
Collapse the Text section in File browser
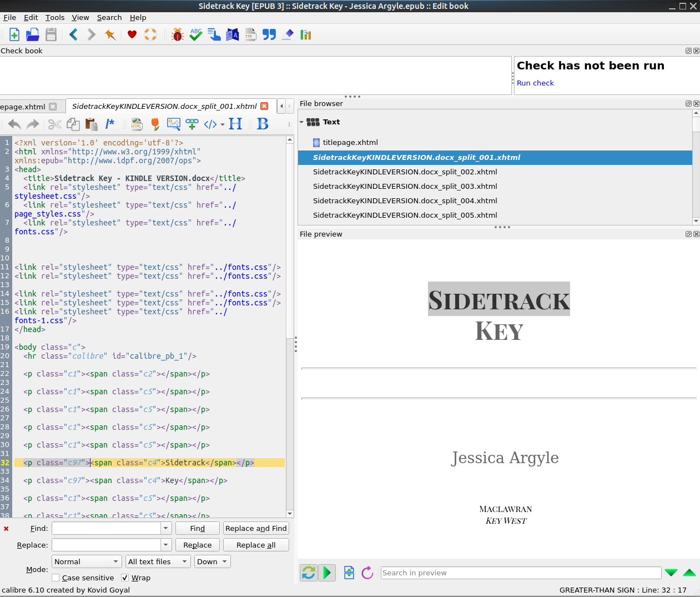[302, 122]
